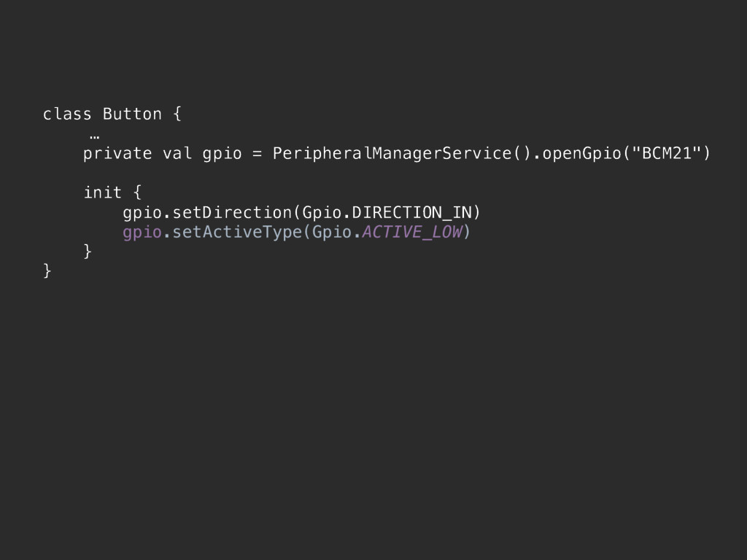Viewport: 747px width, 560px height.
Task: Select the 'gpio' variable declaration
Action: [x=222, y=155]
